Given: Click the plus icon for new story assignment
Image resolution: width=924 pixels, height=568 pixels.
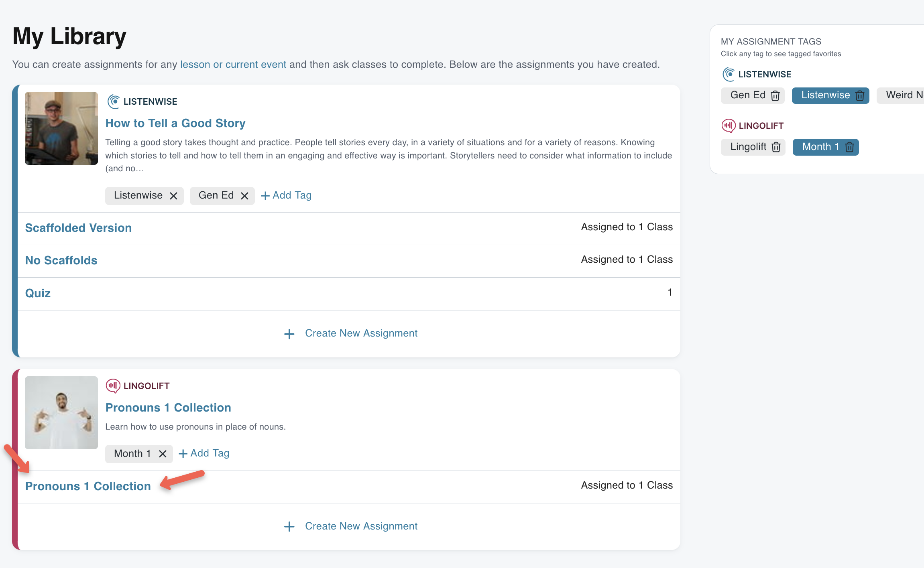Looking at the screenshot, I should click(x=289, y=334).
